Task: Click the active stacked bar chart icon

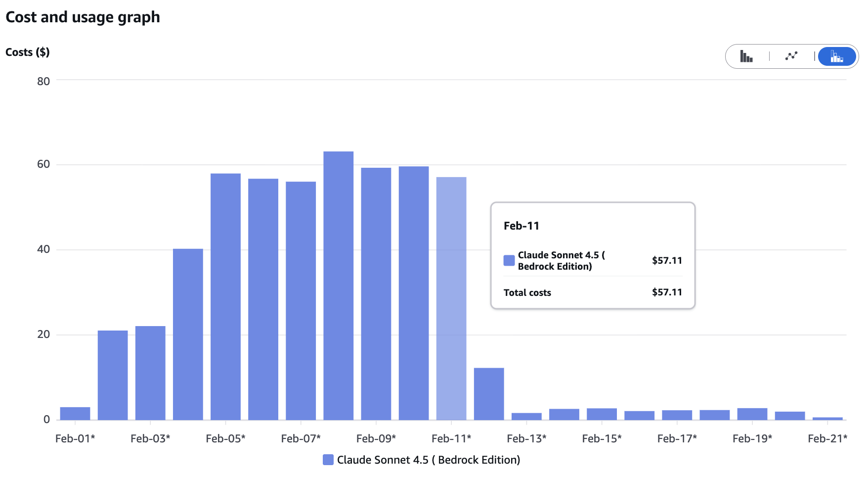Action: click(x=837, y=56)
